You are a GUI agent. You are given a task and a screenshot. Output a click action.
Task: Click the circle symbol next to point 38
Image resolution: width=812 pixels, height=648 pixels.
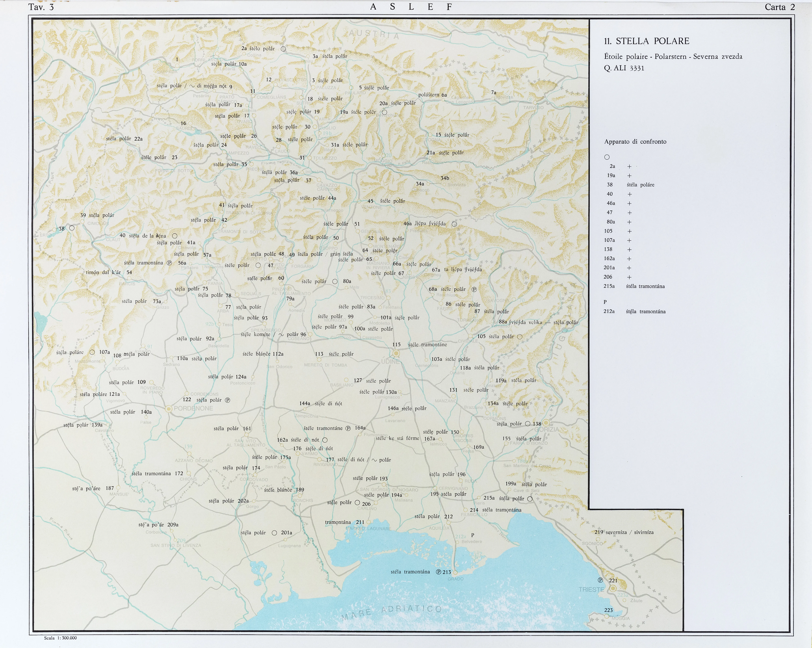(x=72, y=228)
